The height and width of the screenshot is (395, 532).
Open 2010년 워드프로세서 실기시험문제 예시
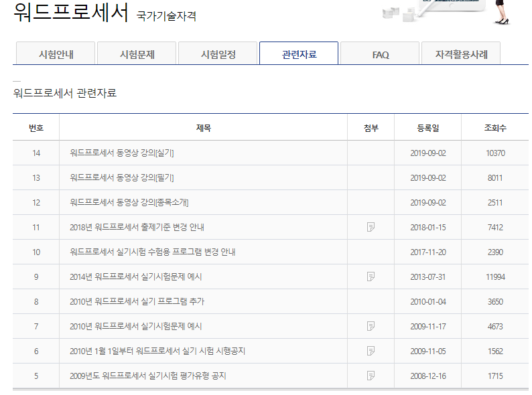click(136, 326)
